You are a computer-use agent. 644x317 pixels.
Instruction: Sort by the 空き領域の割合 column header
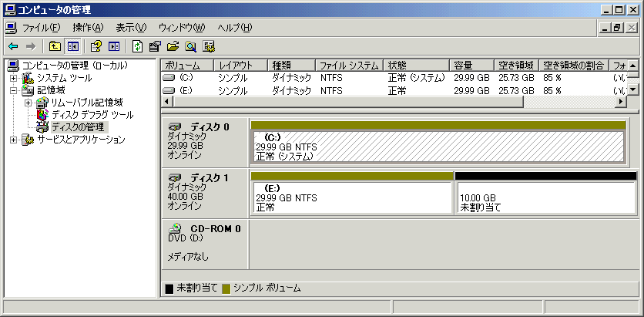pos(573,66)
